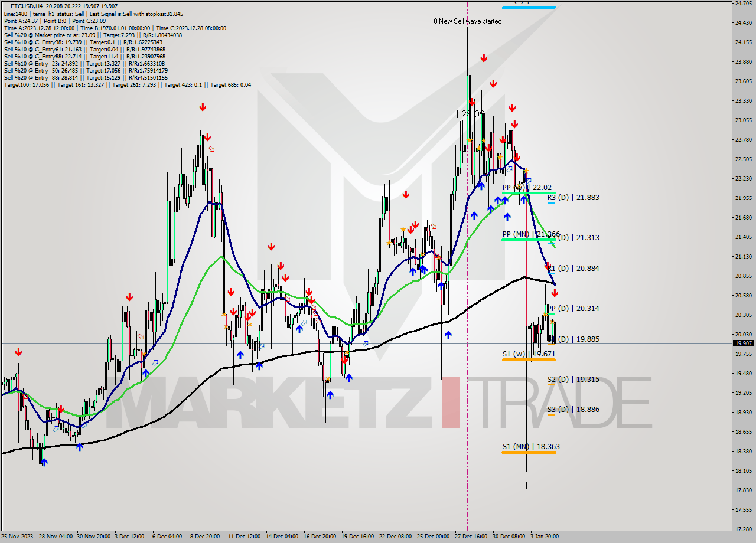This screenshot has height=543, width=756.
Task: Select the '14 Dec 04:00' time label
Action: [x=281, y=537]
